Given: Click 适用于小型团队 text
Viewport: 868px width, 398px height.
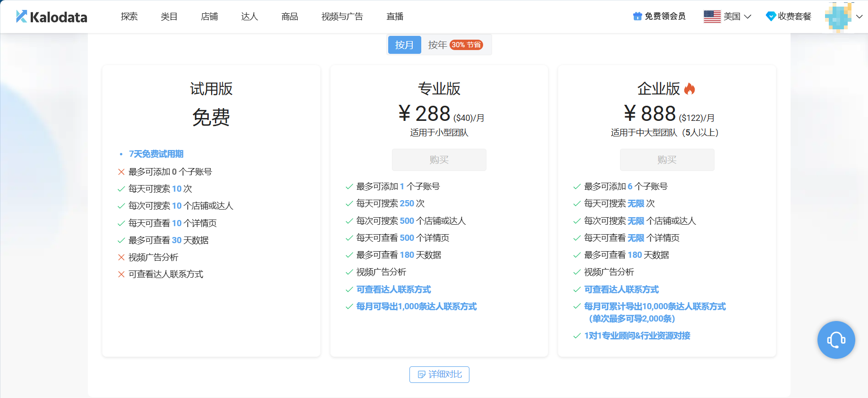Looking at the screenshot, I should [x=439, y=133].
